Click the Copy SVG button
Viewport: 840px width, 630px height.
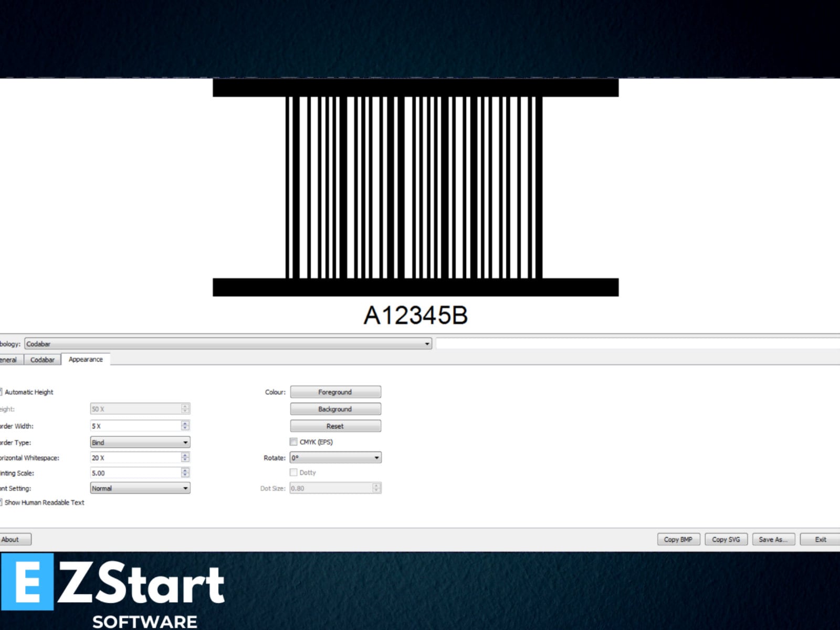pyautogui.click(x=726, y=539)
